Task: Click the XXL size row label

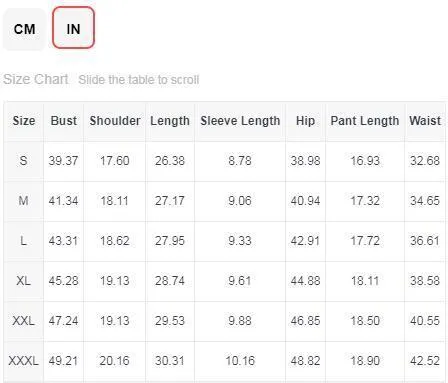Action: [x=23, y=321]
